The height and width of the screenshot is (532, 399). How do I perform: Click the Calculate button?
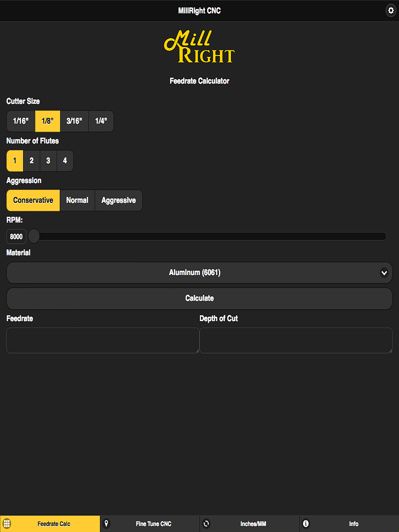pos(199,298)
